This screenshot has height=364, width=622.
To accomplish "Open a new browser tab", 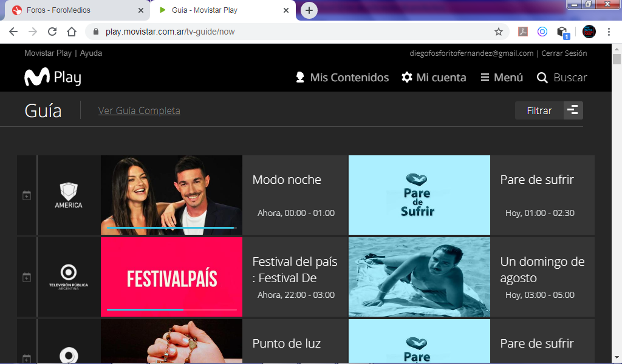I will pyautogui.click(x=309, y=10).
